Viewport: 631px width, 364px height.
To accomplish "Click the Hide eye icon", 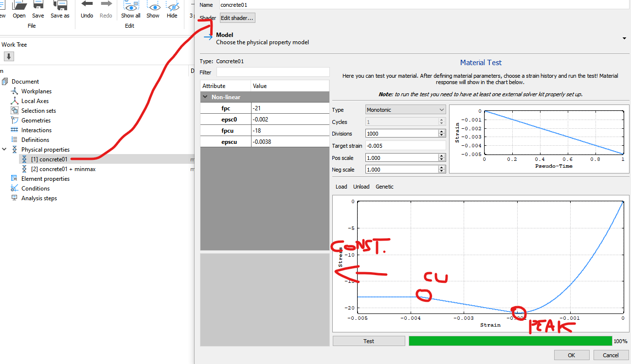I will click(172, 6).
